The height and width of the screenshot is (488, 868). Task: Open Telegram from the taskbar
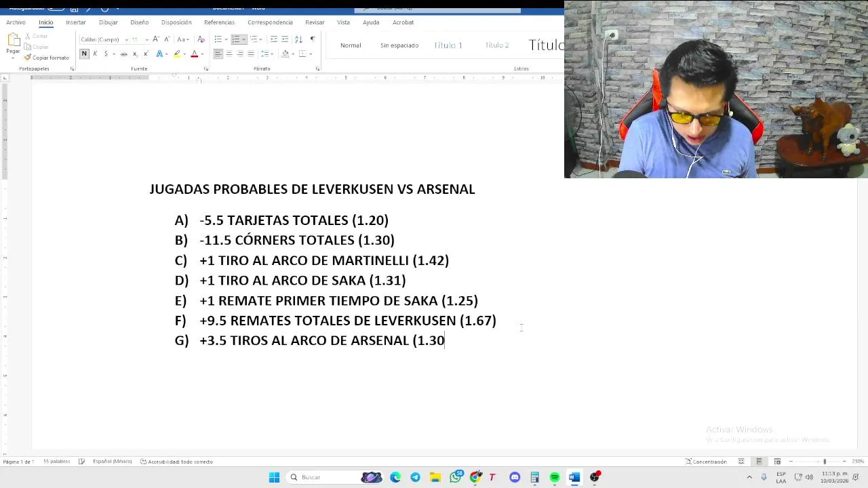click(415, 477)
